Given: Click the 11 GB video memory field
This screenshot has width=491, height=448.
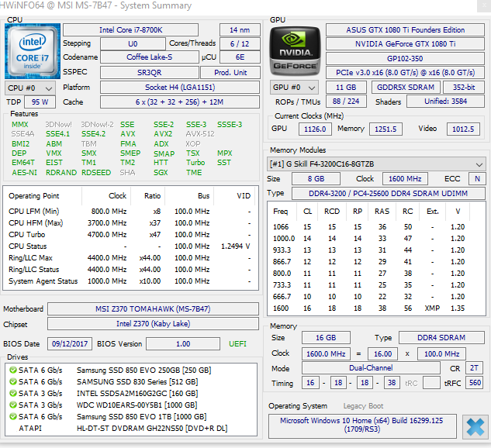Looking at the screenshot, I should point(346,88).
